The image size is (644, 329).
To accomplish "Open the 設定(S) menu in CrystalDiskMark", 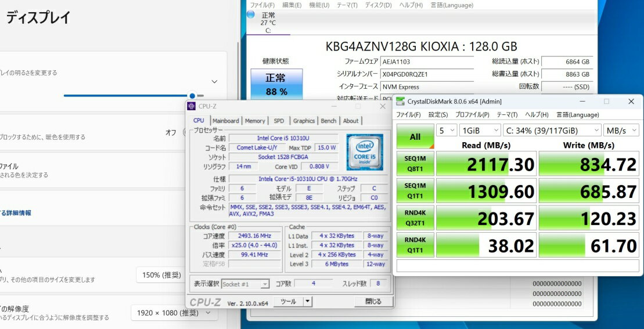I will [438, 115].
